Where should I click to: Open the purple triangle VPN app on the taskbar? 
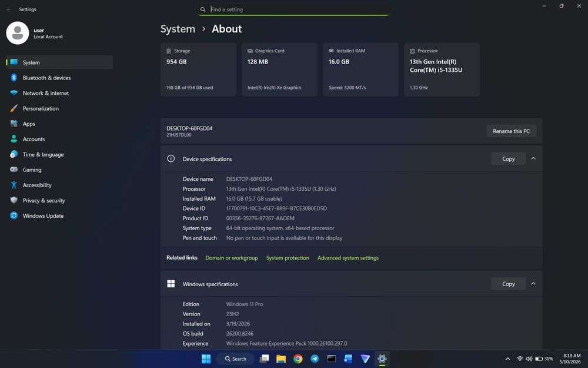pos(365,359)
